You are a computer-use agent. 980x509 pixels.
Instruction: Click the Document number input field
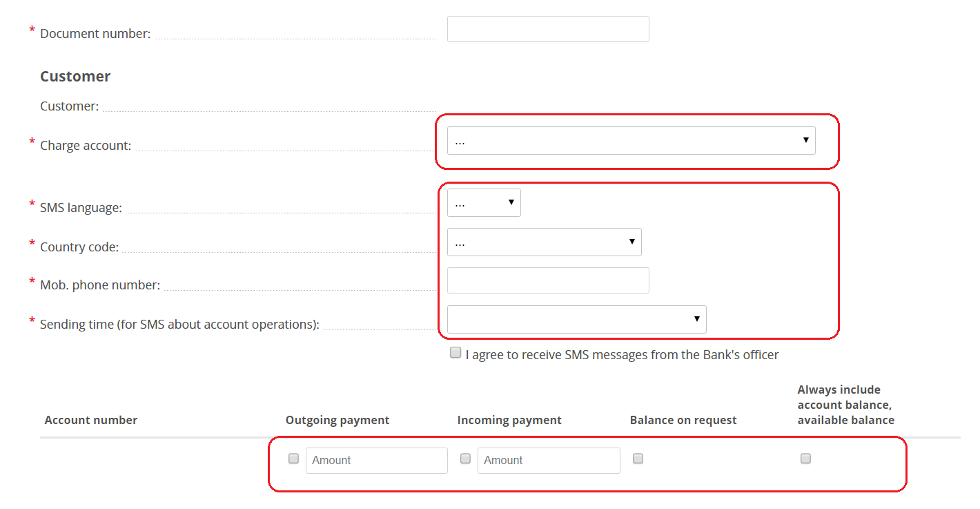[x=547, y=29]
